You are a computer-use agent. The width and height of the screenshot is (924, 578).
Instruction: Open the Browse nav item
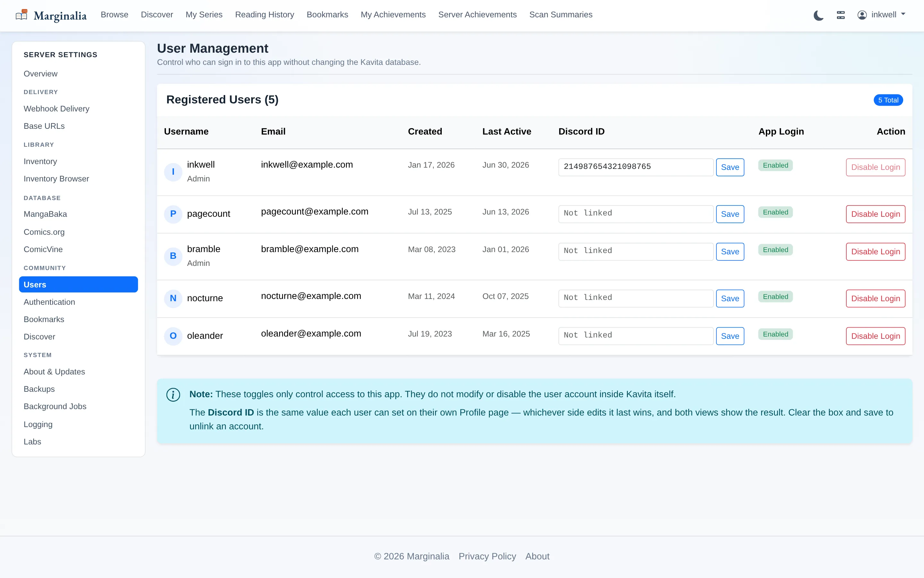pos(115,15)
